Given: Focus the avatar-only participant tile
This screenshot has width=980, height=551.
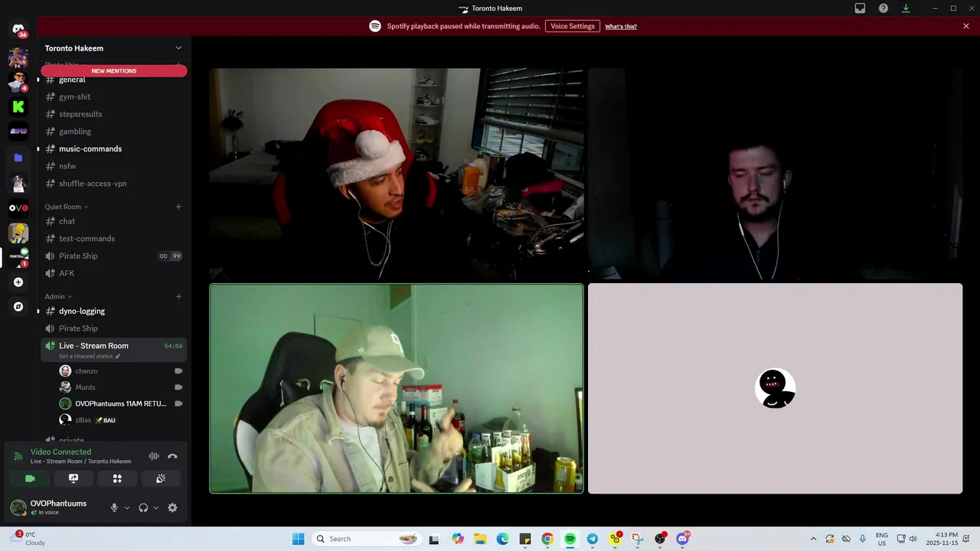Looking at the screenshot, I should click(x=775, y=389).
